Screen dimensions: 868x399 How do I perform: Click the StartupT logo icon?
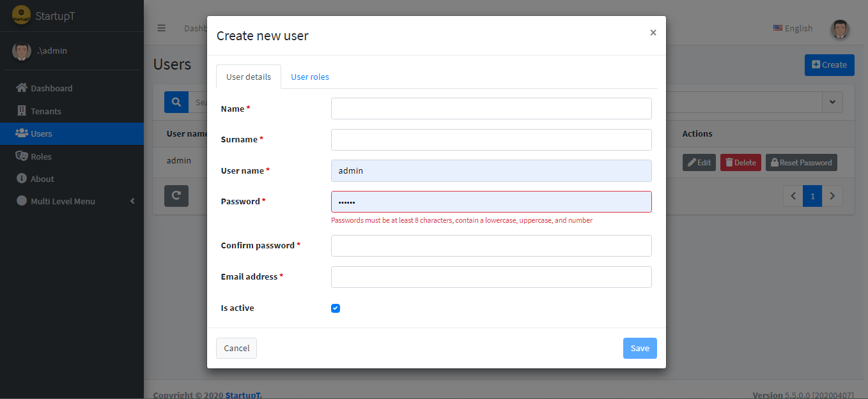tap(21, 16)
